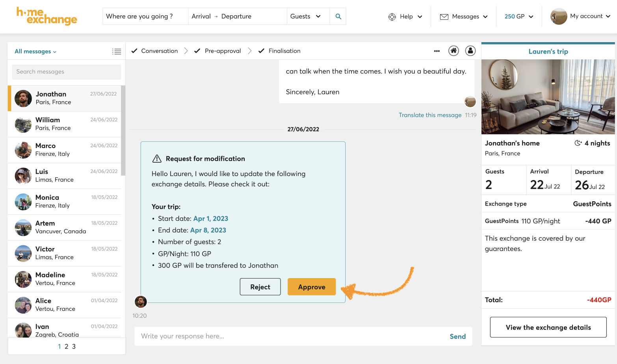Expand the All messages filter dropdown
Image resolution: width=617 pixels, height=364 pixels.
point(35,52)
